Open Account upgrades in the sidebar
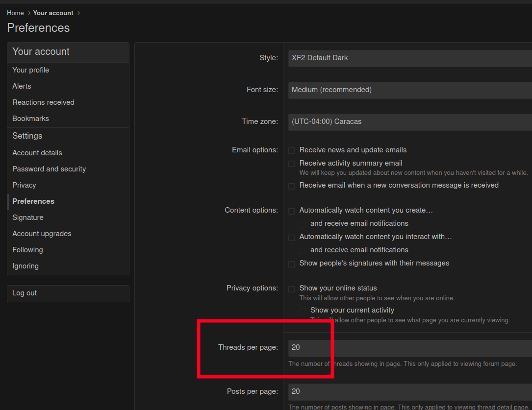 pyautogui.click(x=42, y=234)
